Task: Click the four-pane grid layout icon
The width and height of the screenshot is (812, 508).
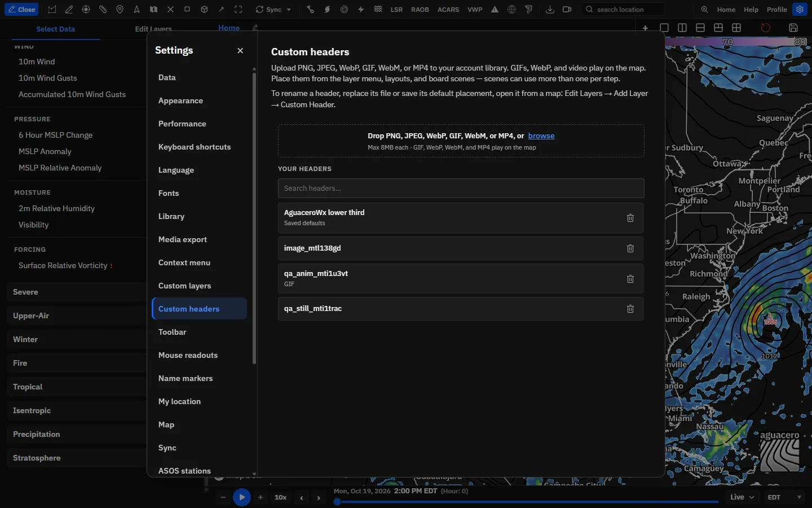Action: (x=736, y=28)
